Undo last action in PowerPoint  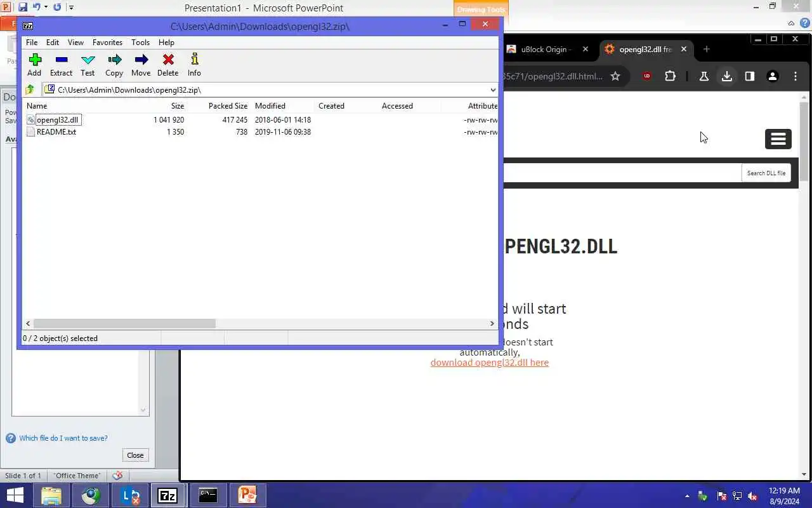(36, 8)
